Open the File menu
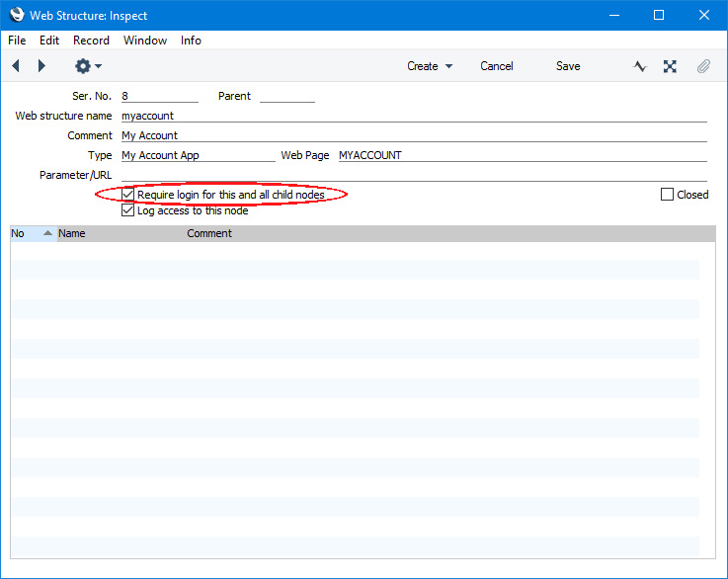 pos(17,41)
